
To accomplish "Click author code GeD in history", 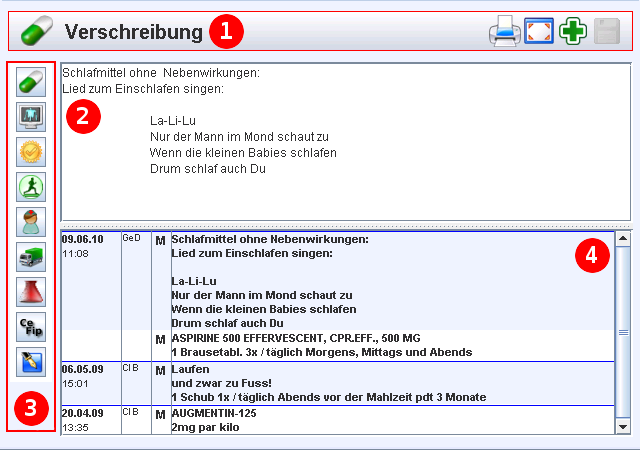I will click(x=131, y=238).
